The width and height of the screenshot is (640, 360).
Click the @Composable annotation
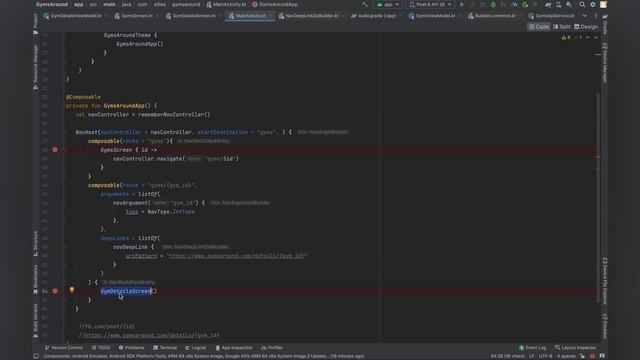(83, 97)
